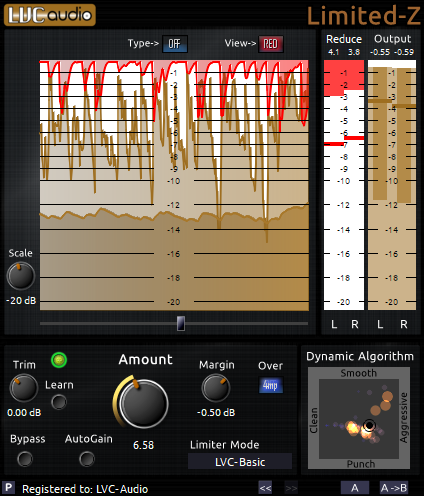Click the Smooth label in algorithm pad
The image size is (424, 496).
(359, 373)
